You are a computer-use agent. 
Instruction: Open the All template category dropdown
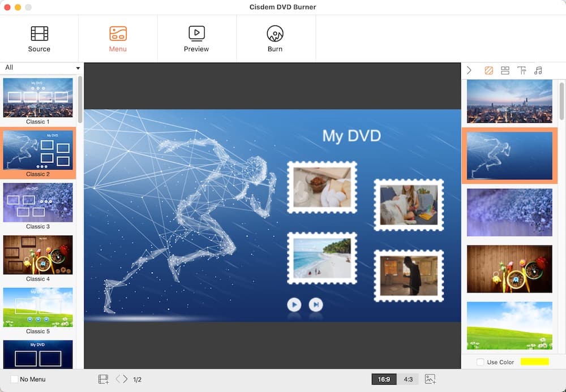41,68
